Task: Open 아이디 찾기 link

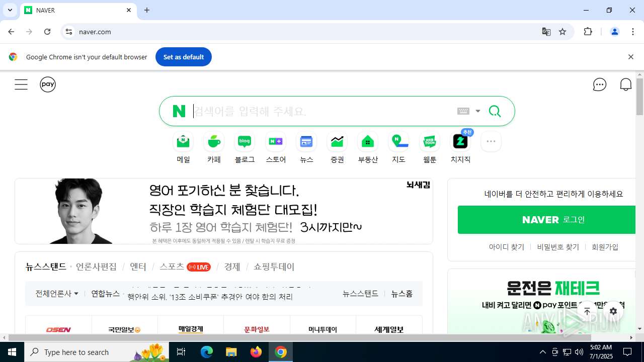Action: 507,247
